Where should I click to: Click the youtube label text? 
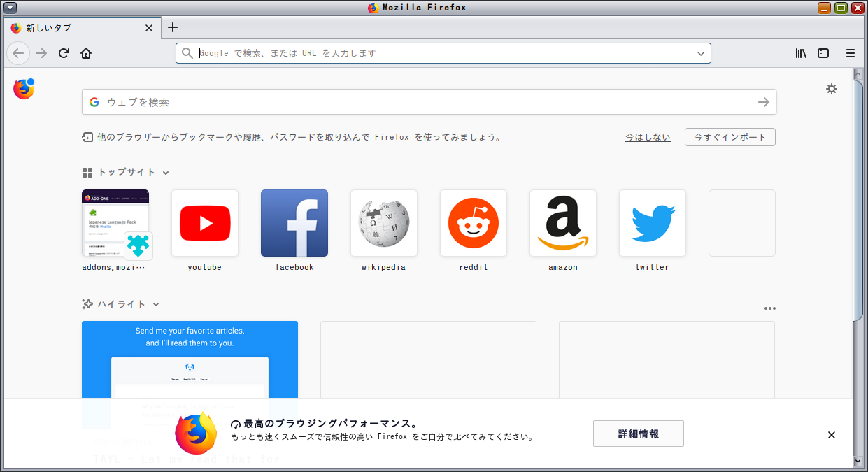pos(205,267)
